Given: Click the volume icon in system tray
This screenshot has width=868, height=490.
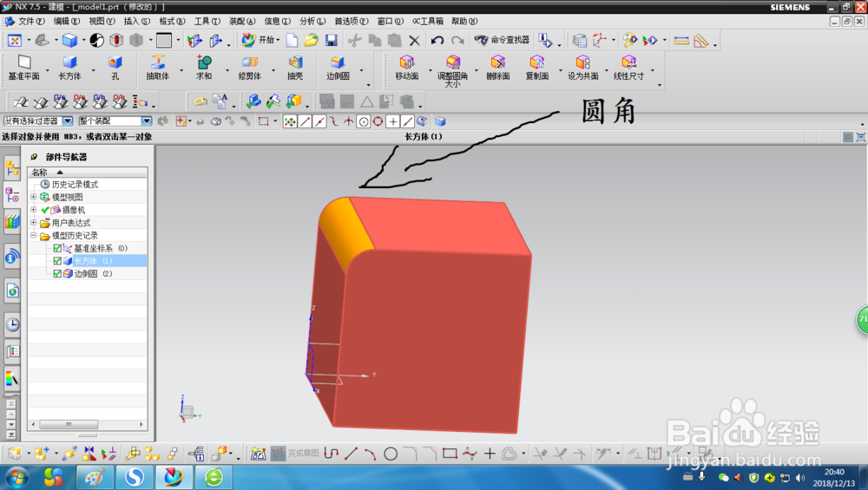Looking at the screenshot, I should click(x=800, y=477).
